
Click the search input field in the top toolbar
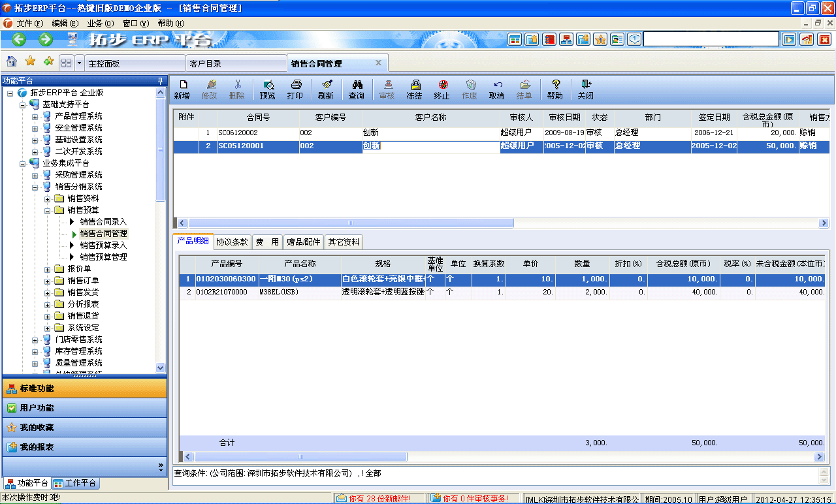(x=711, y=39)
